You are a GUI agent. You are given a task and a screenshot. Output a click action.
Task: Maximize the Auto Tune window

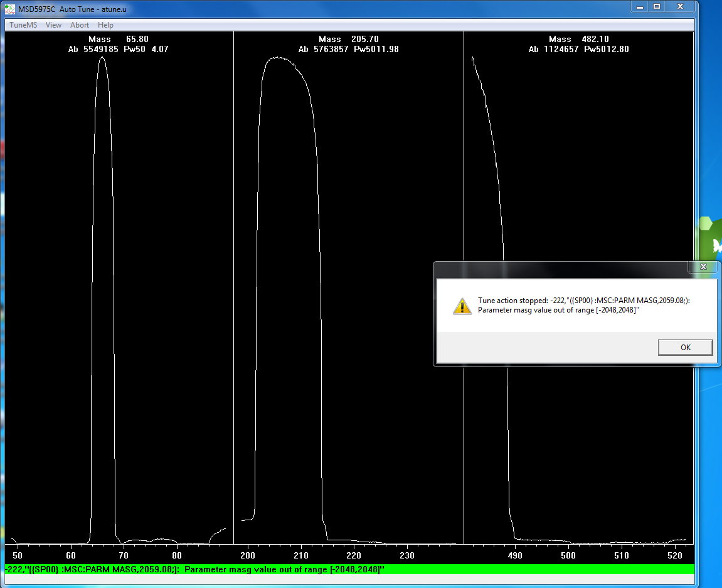coord(656,6)
